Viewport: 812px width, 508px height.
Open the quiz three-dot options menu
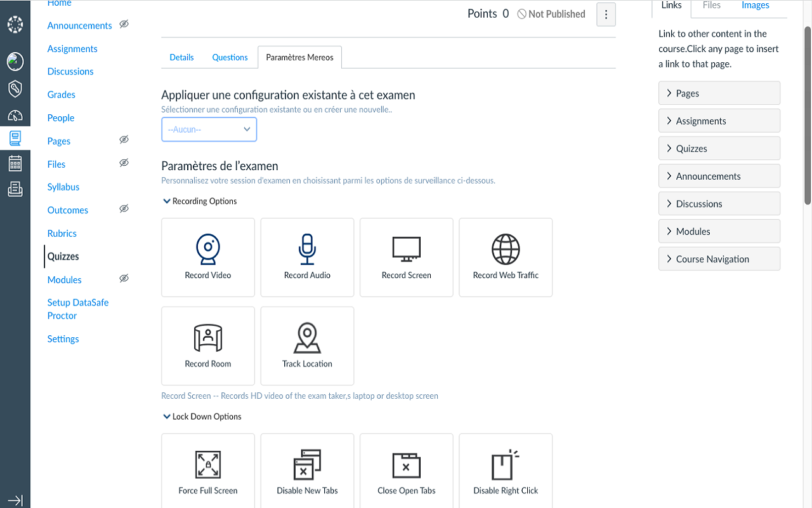pyautogui.click(x=606, y=15)
